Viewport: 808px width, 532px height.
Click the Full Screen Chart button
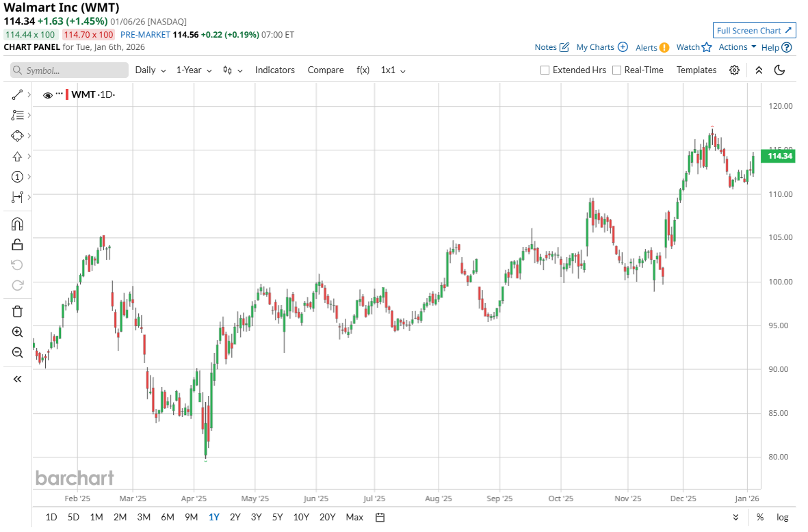click(x=754, y=30)
